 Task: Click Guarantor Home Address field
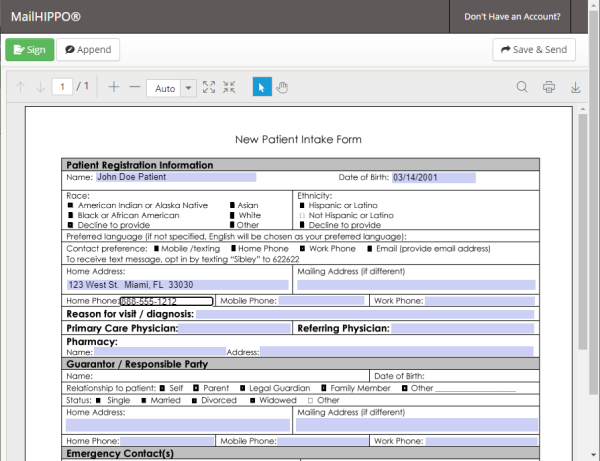(178, 425)
